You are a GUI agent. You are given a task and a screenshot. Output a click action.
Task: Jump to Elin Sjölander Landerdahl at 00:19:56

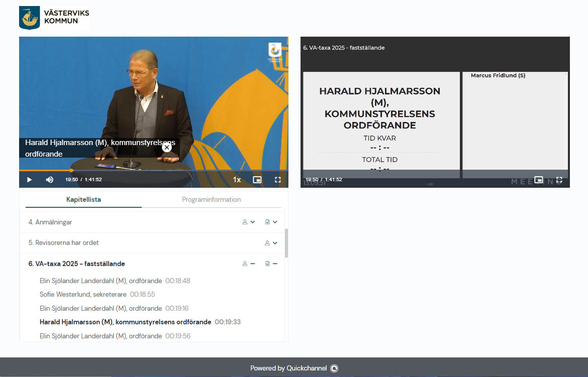pos(101,336)
